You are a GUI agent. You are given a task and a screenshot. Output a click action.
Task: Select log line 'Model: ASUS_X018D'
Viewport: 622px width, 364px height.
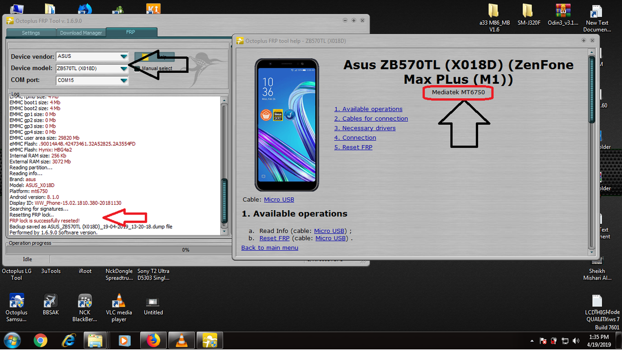click(x=32, y=185)
